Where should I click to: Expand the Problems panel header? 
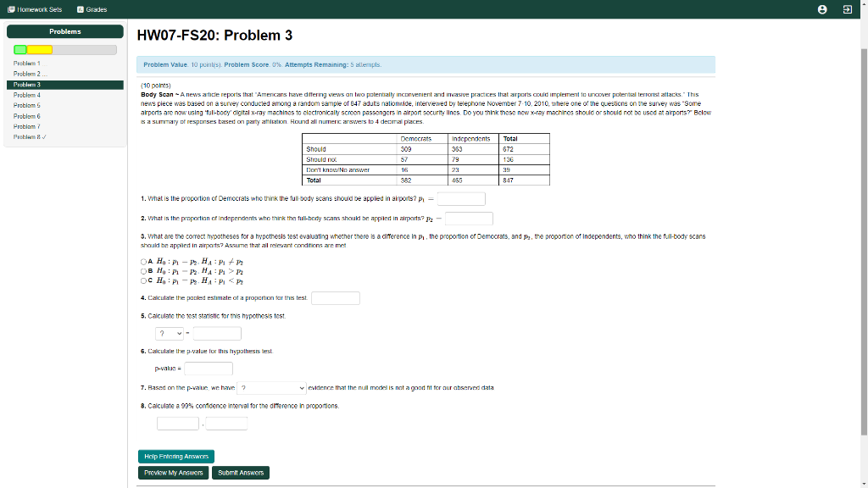pos(64,31)
